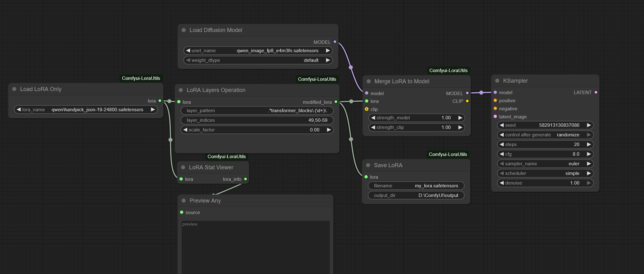The width and height of the screenshot is (644, 274).
Task: Click the MODEL output port on Load Diffusion Model
Action: coord(335,42)
